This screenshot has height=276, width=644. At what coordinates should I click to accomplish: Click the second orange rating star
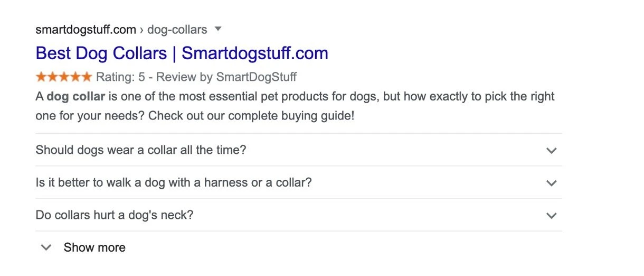pos(53,77)
